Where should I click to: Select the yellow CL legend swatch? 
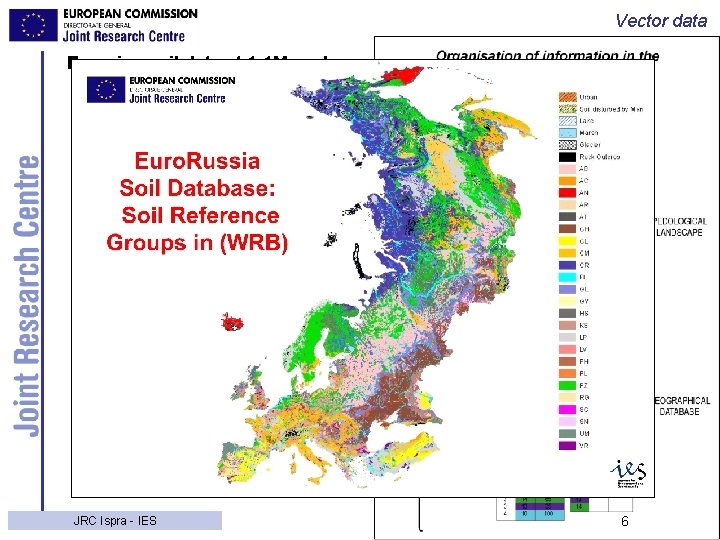568,241
